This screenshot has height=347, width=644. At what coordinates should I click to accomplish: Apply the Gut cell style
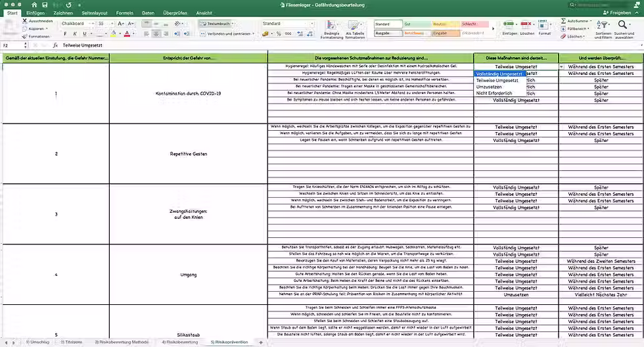pos(417,24)
